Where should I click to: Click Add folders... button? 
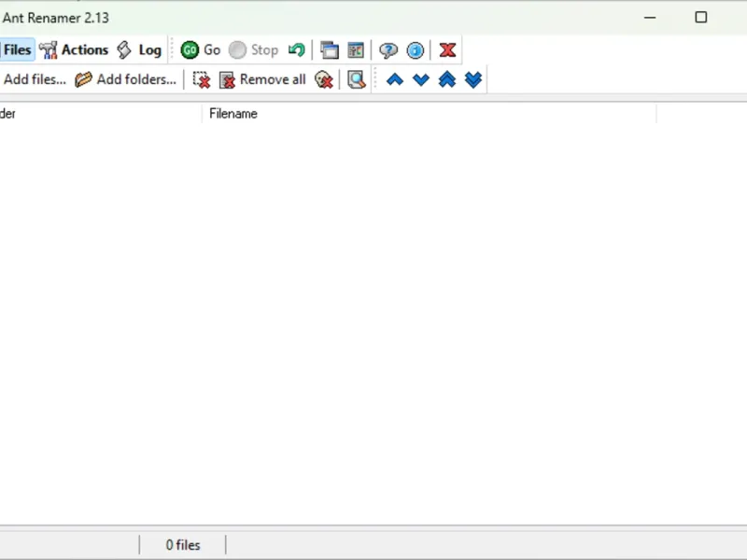(x=126, y=79)
